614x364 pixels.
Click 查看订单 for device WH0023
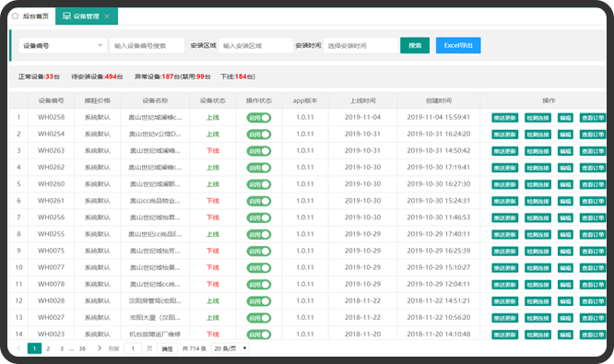pyautogui.click(x=593, y=335)
